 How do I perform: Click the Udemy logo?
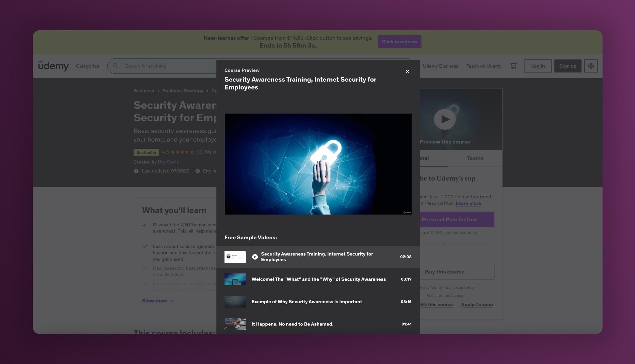tap(54, 66)
